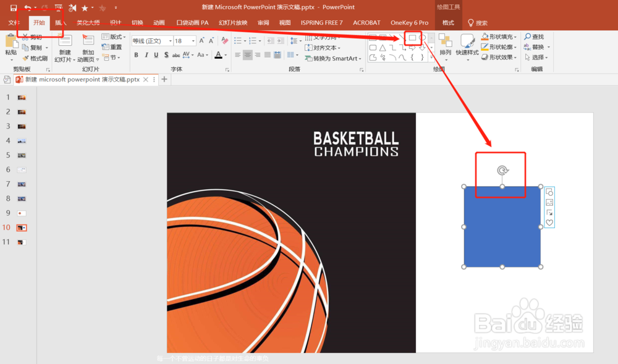Click Find (查找) button

tap(534, 36)
